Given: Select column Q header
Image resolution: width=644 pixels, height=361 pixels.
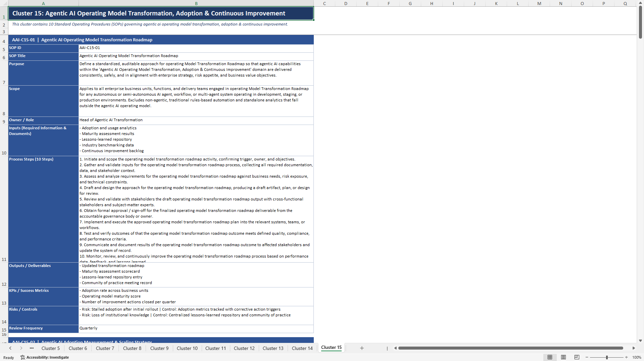Looking at the screenshot, I should 625,3.
